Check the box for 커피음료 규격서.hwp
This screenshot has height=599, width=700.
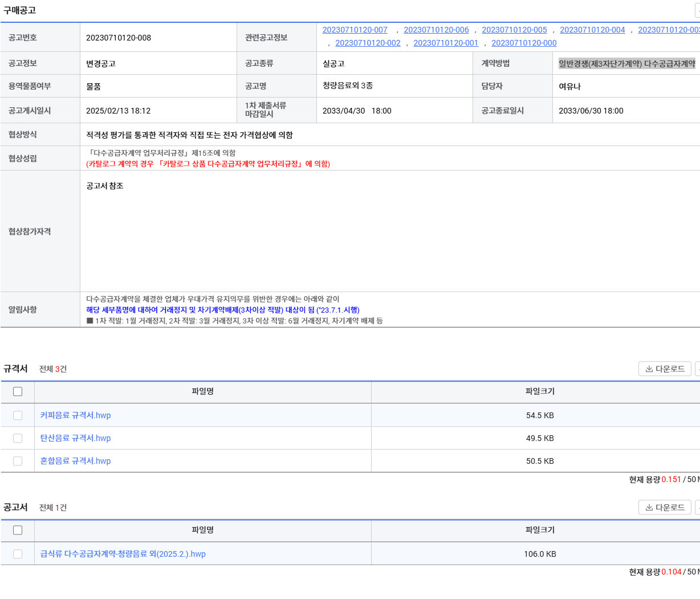18,415
